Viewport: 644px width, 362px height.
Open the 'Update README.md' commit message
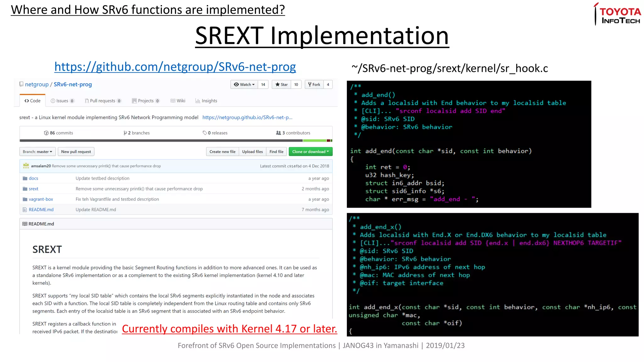point(96,210)
